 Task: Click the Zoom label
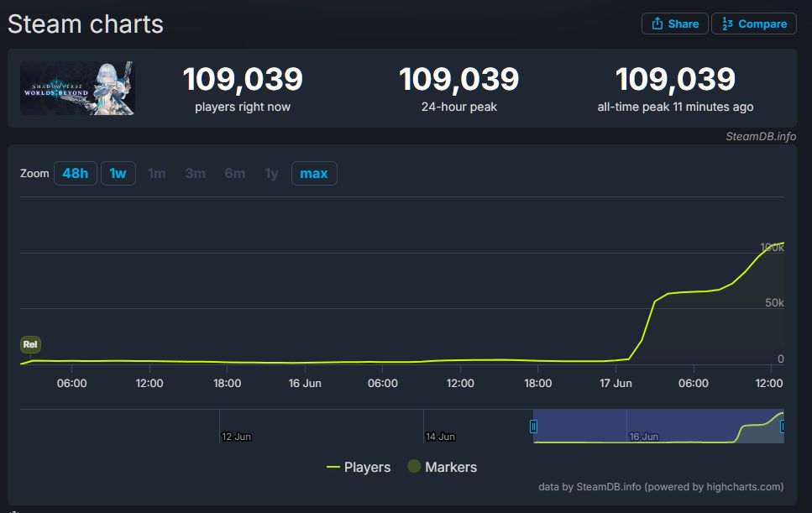[x=34, y=174]
